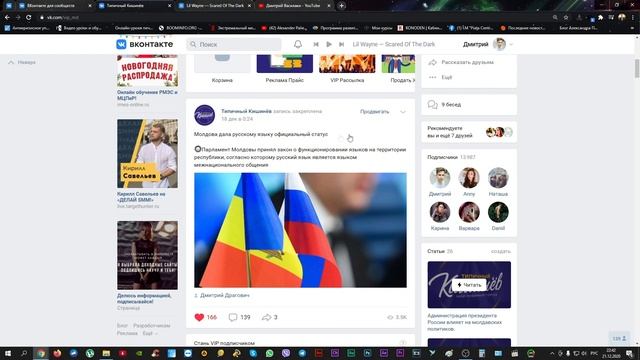Click the Читать article button
Image resolution: width=640 pixels, height=360 pixels.
pos(469,285)
